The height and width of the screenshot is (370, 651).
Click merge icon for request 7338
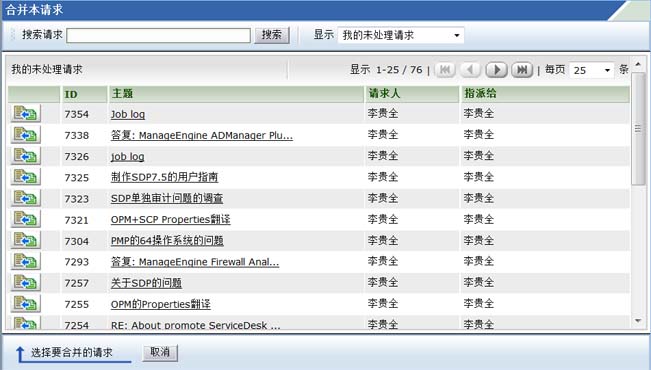pyautogui.click(x=26, y=135)
